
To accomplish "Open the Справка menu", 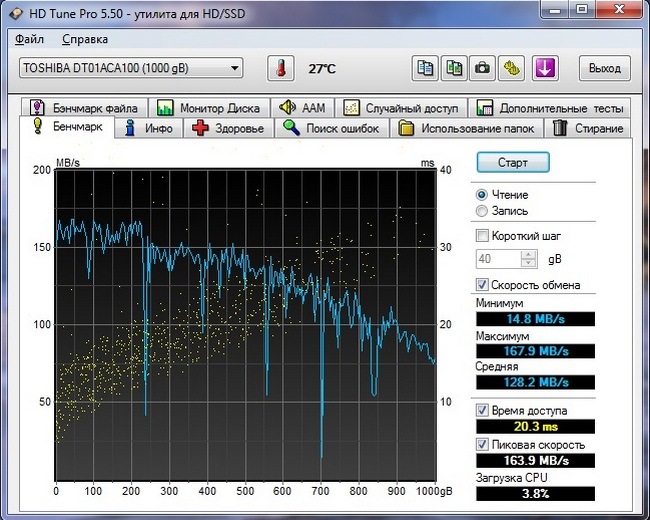I will click(x=85, y=39).
